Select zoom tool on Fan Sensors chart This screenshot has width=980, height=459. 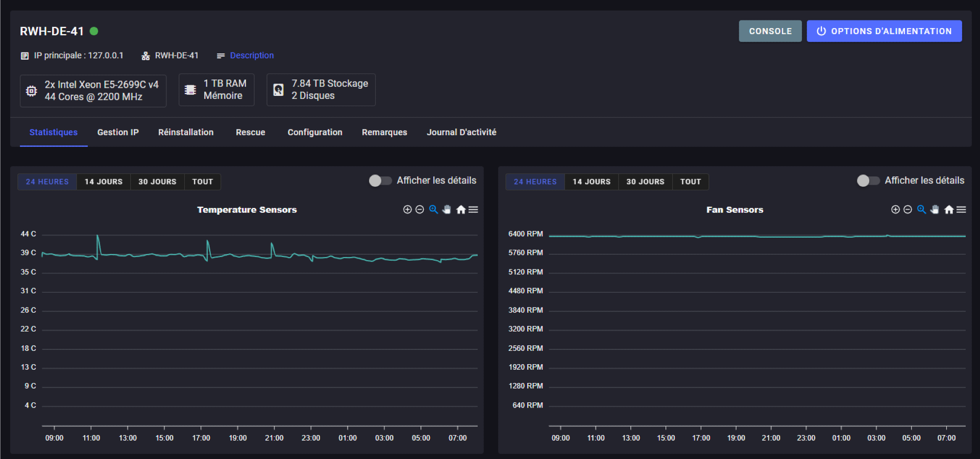921,210
